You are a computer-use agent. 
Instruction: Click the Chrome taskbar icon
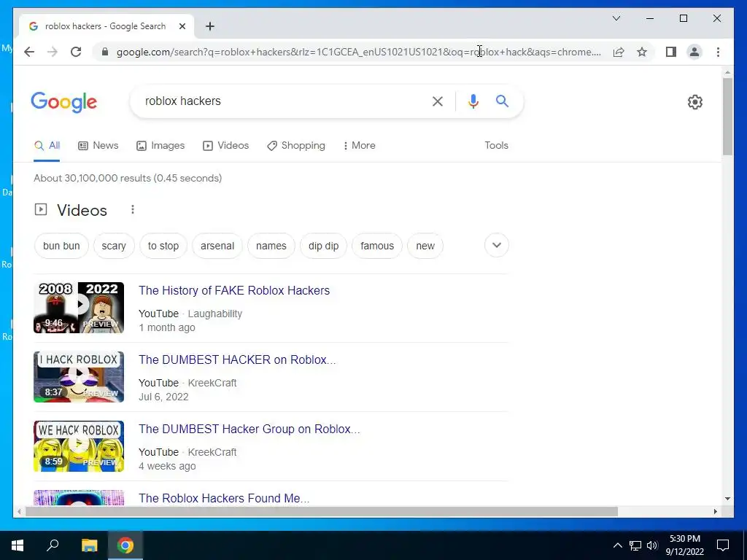(125, 545)
